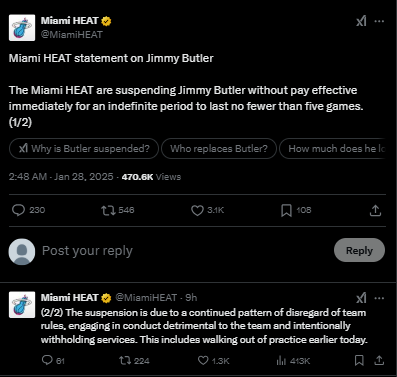Open @MiamiHEAT handle link under name

pyautogui.click(x=72, y=34)
